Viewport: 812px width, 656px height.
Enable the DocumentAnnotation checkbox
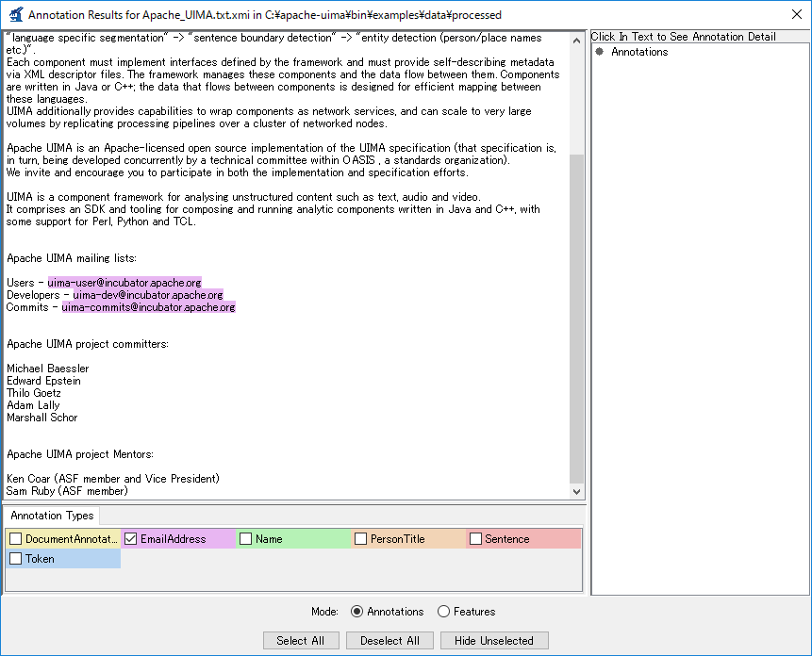(x=16, y=539)
